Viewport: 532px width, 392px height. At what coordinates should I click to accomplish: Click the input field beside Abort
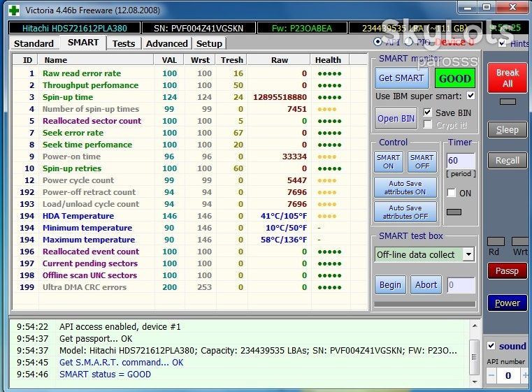click(x=461, y=285)
